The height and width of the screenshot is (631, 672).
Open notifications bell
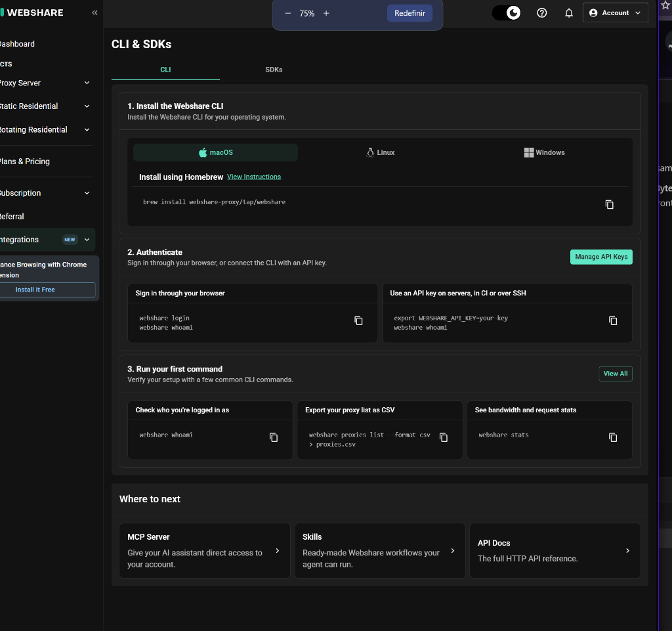click(x=569, y=13)
